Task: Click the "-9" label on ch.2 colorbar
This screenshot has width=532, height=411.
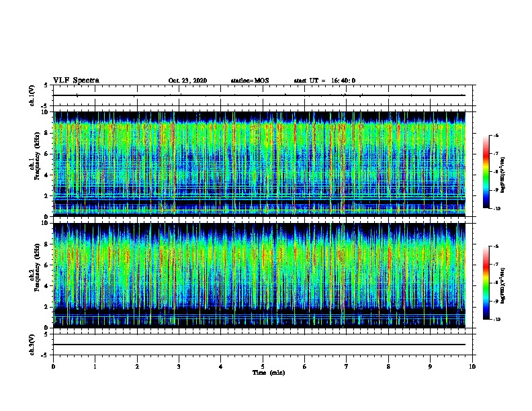Action: pyautogui.click(x=496, y=301)
